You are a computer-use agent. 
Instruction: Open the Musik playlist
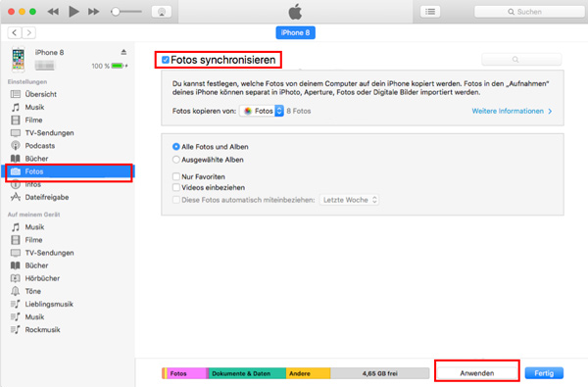[34, 316]
